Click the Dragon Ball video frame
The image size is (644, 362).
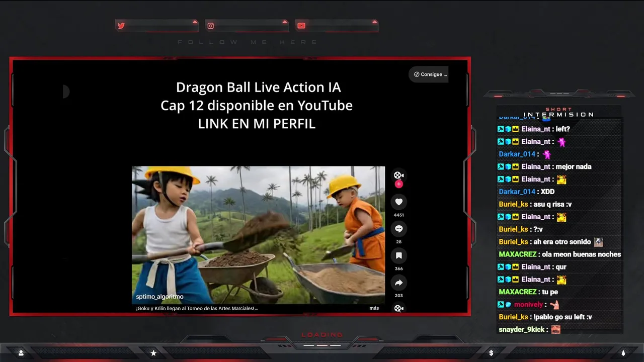tap(258, 235)
